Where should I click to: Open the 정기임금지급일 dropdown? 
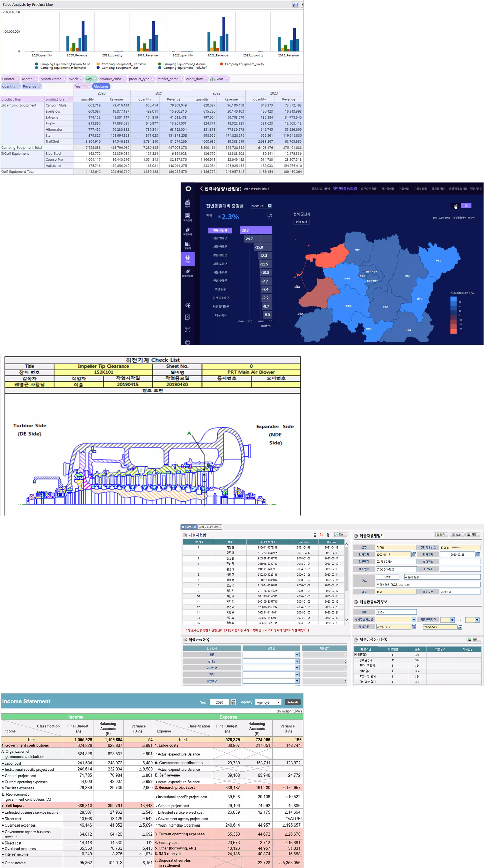[x=396, y=620]
